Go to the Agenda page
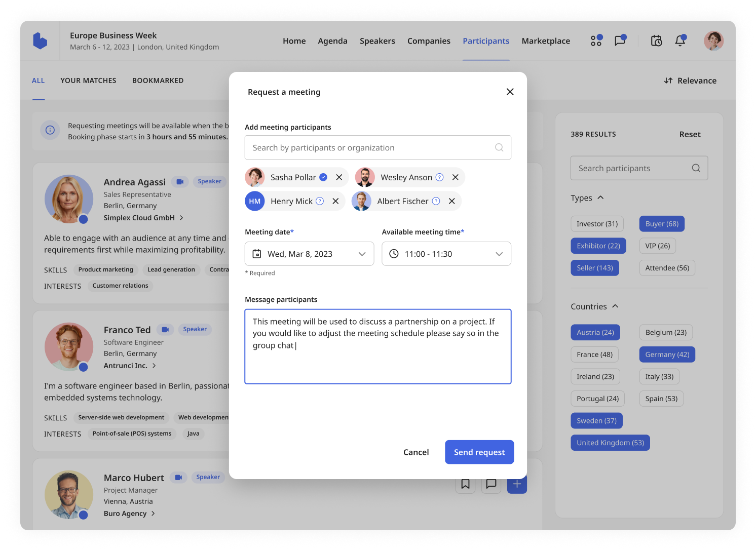The image size is (756, 551). pos(332,41)
